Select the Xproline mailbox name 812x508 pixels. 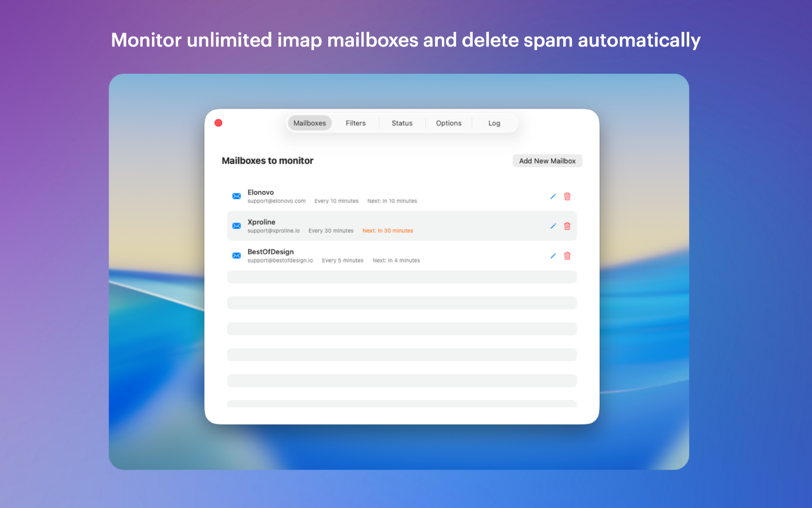point(262,222)
